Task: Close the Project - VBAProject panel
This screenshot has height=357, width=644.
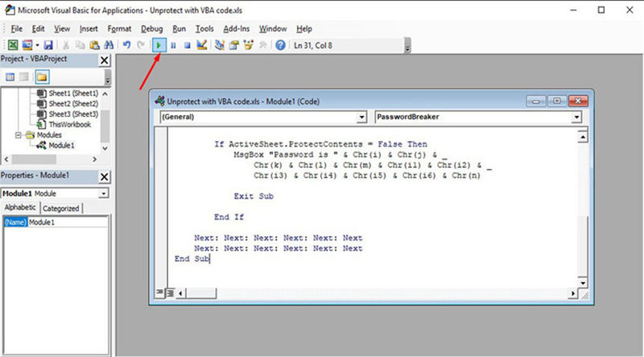Action: (105, 60)
